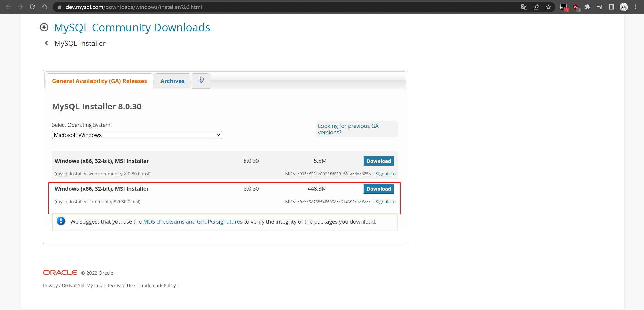Open the media control playlist icon
Image resolution: width=644 pixels, height=310 pixels.
(599, 7)
